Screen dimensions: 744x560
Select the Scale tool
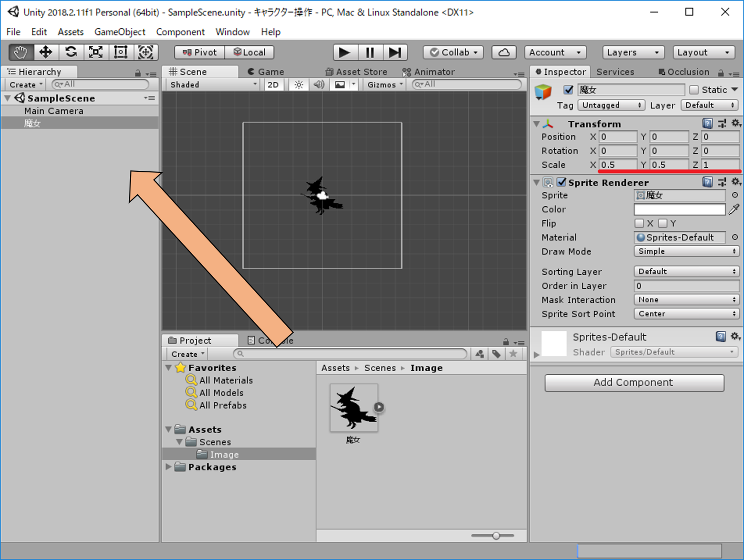click(95, 52)
